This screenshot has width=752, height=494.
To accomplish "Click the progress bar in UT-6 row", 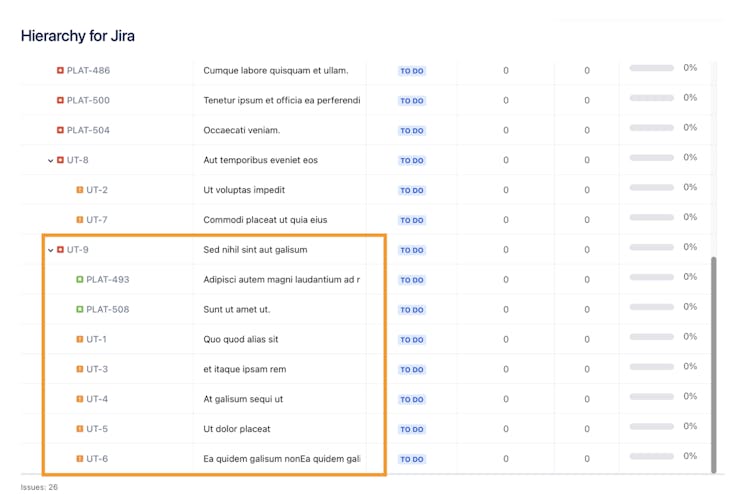I will tap(652, 456).
